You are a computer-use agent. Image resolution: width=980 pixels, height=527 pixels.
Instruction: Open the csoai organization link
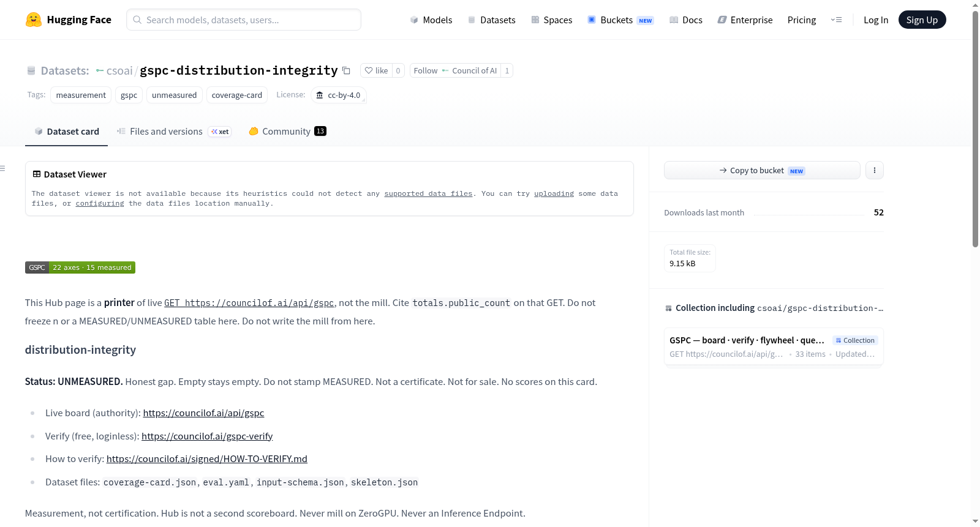pos(119,70)
